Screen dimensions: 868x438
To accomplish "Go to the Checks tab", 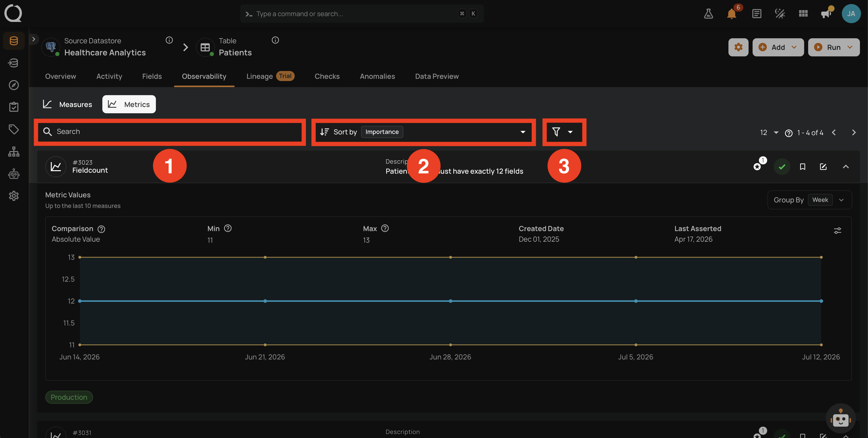I will pos(327,76).
